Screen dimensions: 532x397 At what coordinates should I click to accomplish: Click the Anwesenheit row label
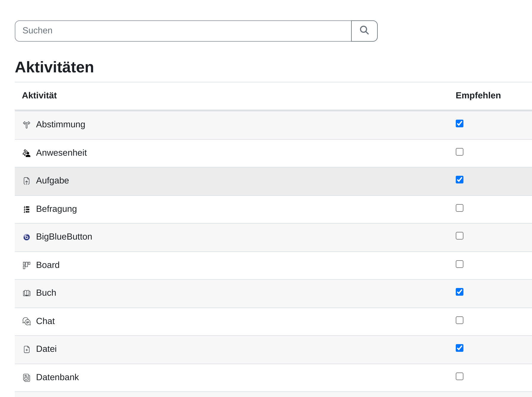point(61,153)
